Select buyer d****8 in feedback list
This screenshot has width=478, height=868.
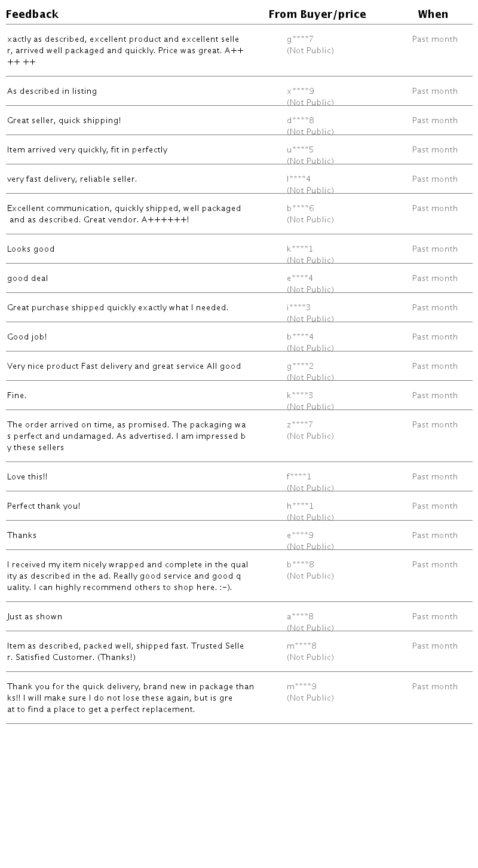tap(300, 121)
